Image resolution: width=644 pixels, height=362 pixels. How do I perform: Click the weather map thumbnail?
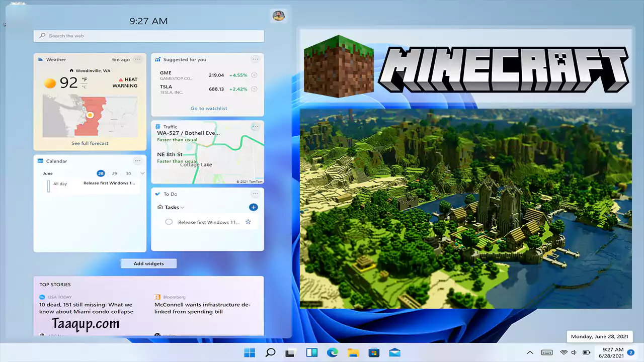pyautogui.click(x=90, y=116)
